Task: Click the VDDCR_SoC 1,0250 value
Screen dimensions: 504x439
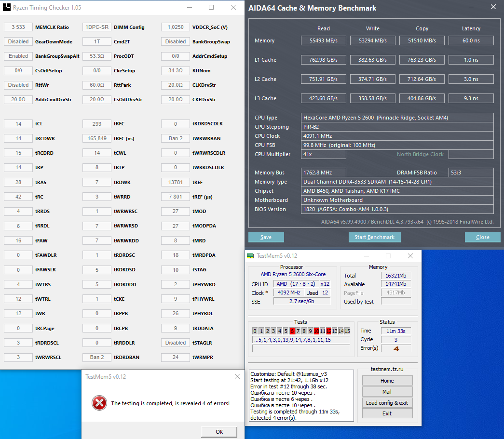Action: 176,27
